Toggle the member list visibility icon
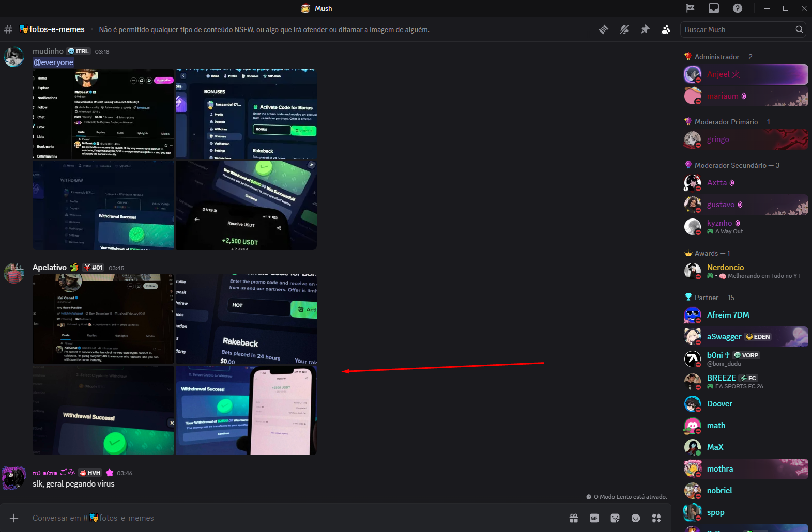This screenshot has height=532, width=812. [666, 29]
